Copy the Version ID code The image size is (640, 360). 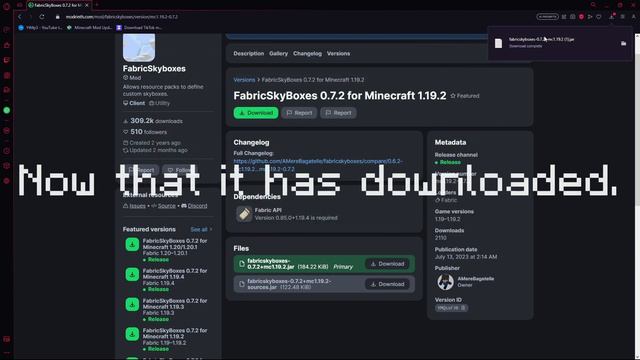[451, 308]
